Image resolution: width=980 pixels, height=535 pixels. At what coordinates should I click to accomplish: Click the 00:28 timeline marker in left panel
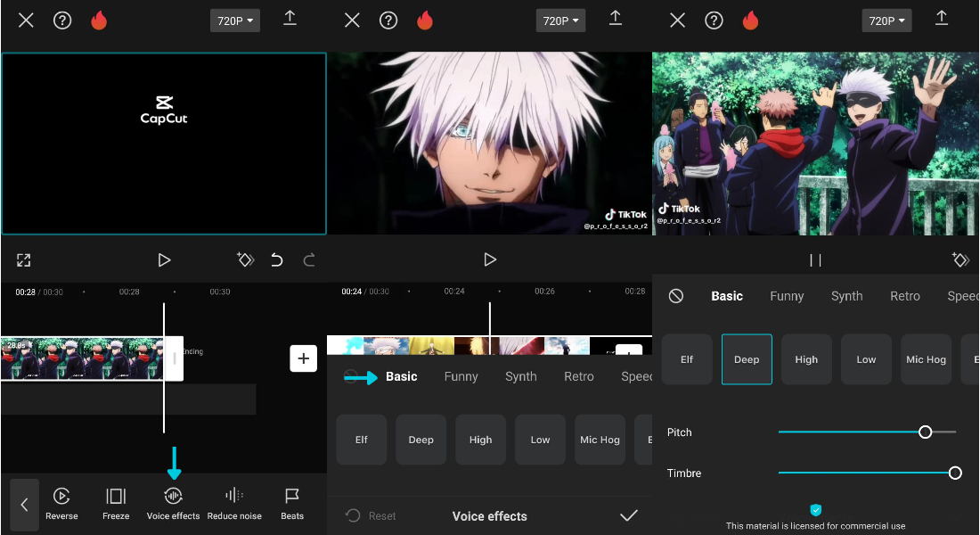pos(129,292)
